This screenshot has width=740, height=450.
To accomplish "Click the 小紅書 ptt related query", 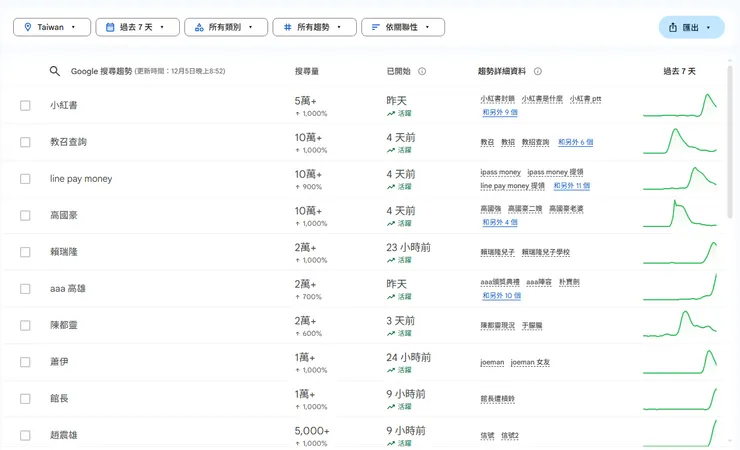I will [585, 99].
